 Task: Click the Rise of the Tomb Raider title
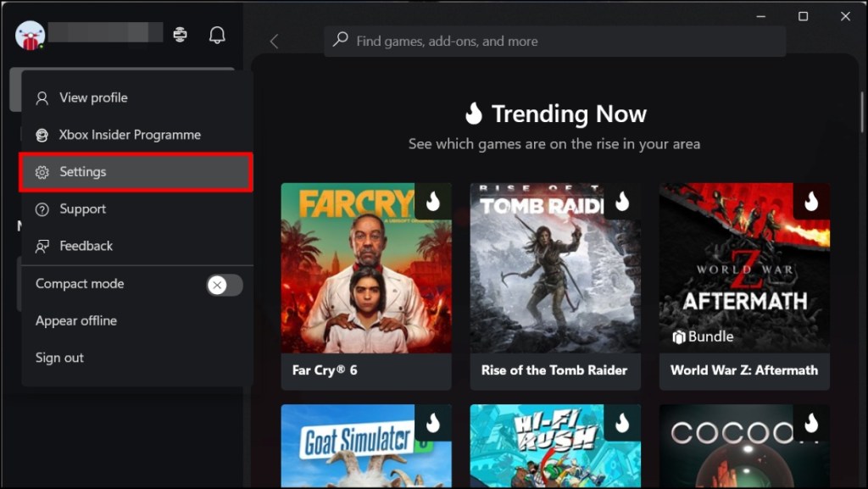tap(554, 370)
